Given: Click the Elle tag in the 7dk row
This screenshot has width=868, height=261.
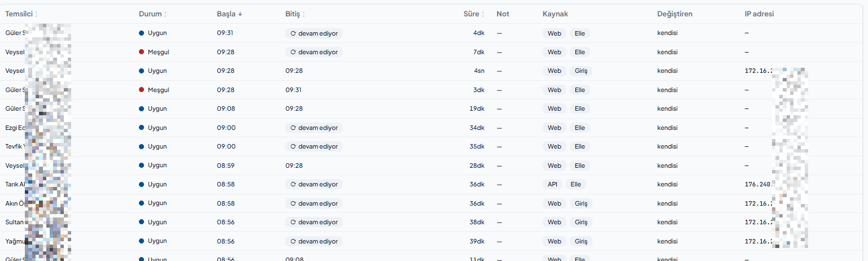Looking at the screenshot, I should pos(580,52).
